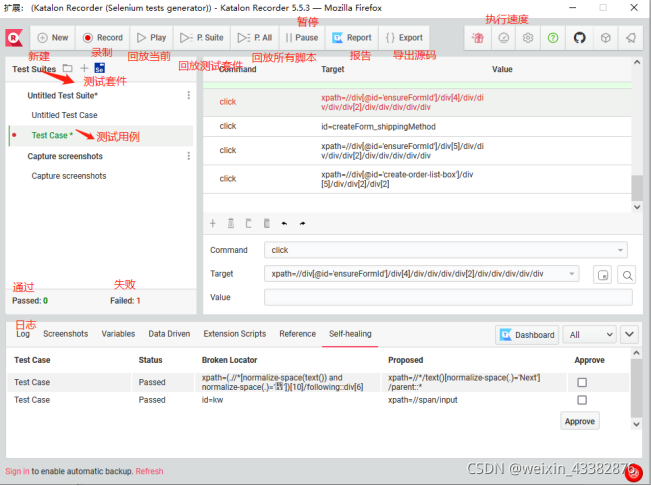Add a new test suite with plus icon
The height and width of the screenshot is (486, 651).
coord(84,68)
